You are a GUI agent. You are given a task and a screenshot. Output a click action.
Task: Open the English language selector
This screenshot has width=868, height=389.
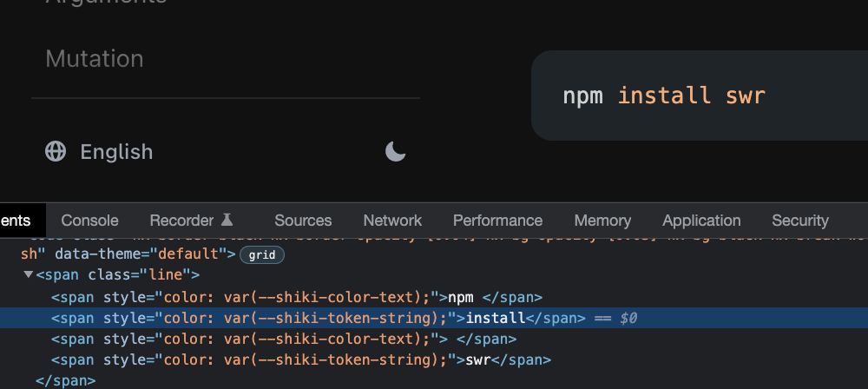99,151
